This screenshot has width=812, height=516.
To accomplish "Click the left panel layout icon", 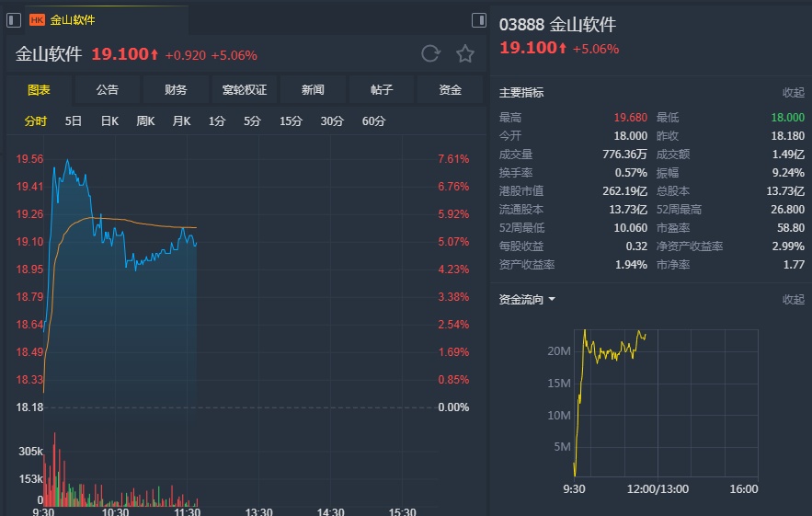I will click(x=13, y=19).
